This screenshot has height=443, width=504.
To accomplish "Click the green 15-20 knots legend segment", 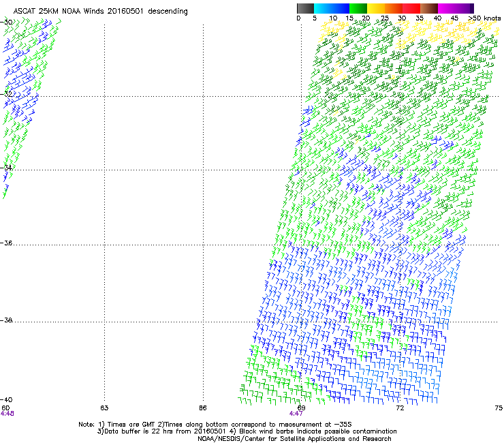I will (358, 8).
